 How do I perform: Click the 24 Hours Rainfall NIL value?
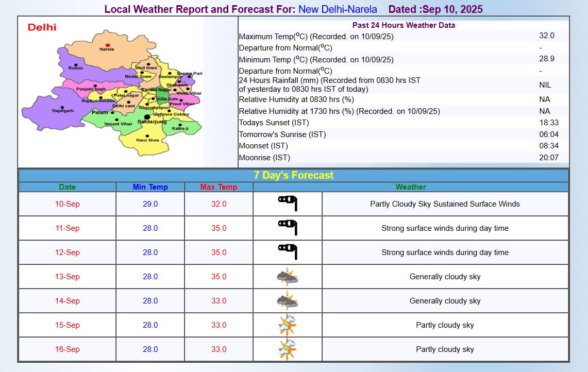click(x=545, y=84)
